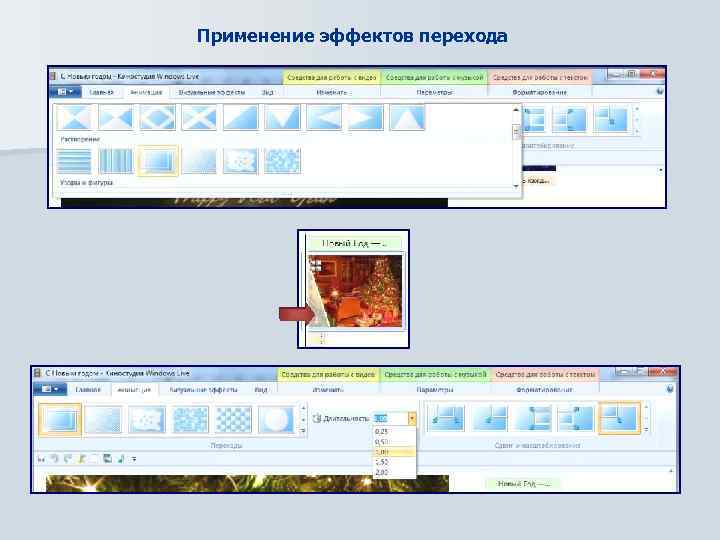Switch to Анимация tab in lower window
The height and width of the screenshot is (540, 720).
tap(134, 389)
